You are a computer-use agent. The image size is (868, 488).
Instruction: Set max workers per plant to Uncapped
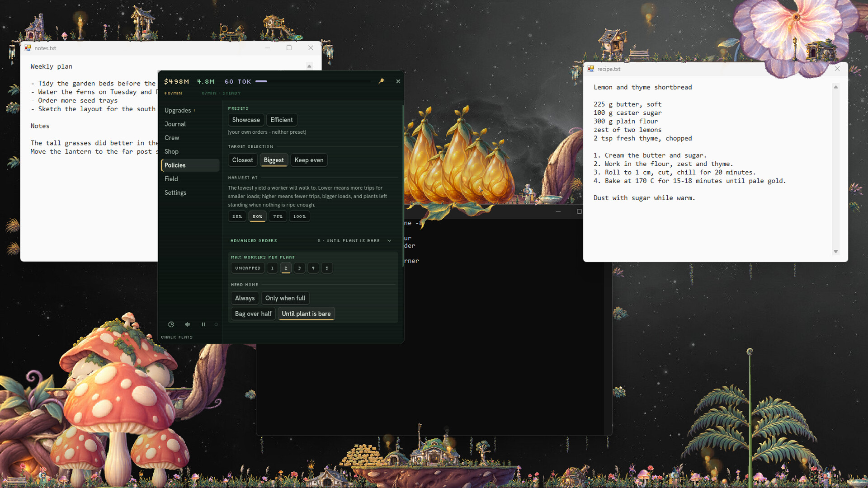tap(248, 268)
